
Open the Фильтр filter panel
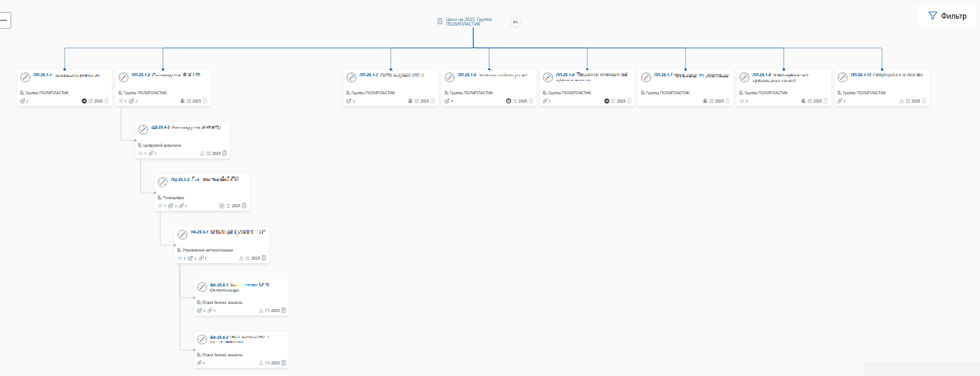click(x=947, y=16)
